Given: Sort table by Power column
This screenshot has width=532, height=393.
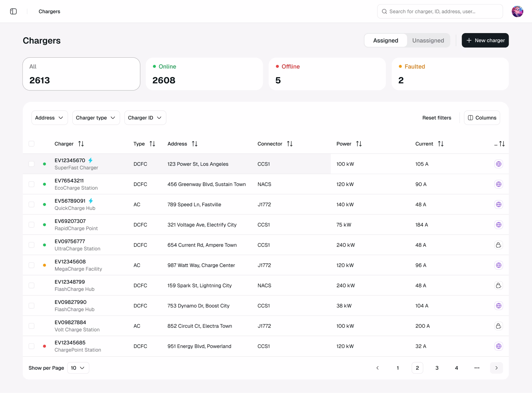Looking at the screenshot, I should coord(359,144).
